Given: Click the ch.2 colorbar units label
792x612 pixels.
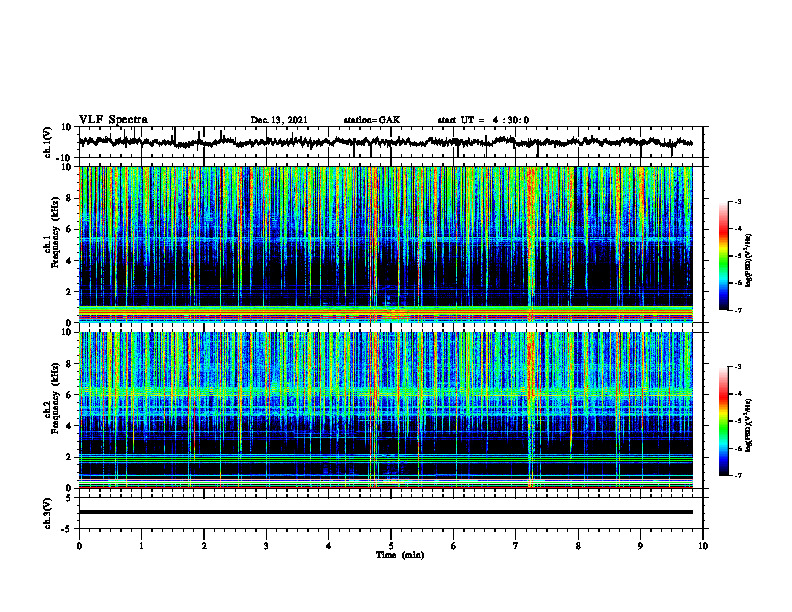Looking at the screenshot, I should (748, 425).
